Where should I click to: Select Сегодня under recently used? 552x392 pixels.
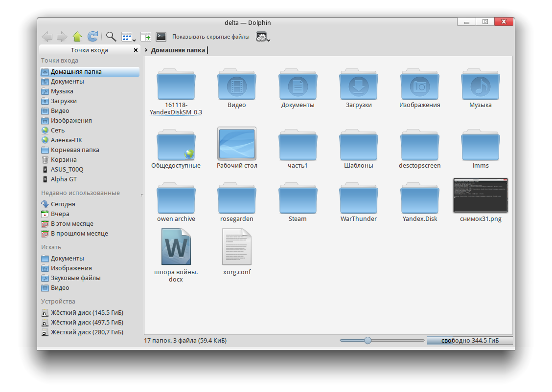pos(63,204)
